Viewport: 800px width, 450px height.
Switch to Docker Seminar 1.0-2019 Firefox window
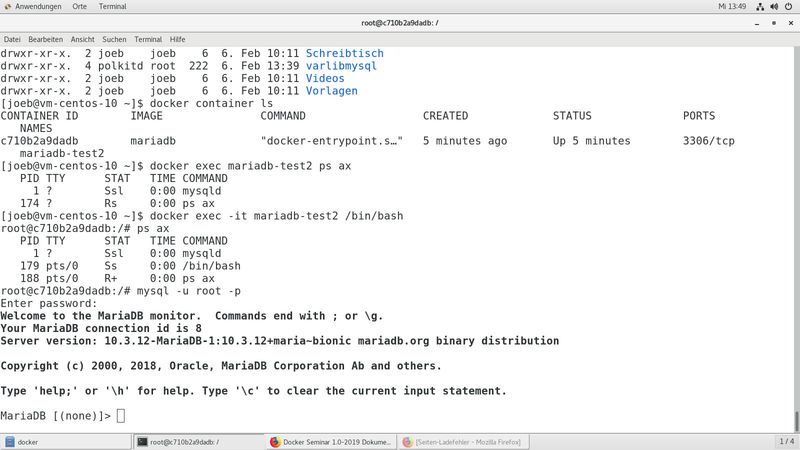pyautogui.click(x=331, y=441)
